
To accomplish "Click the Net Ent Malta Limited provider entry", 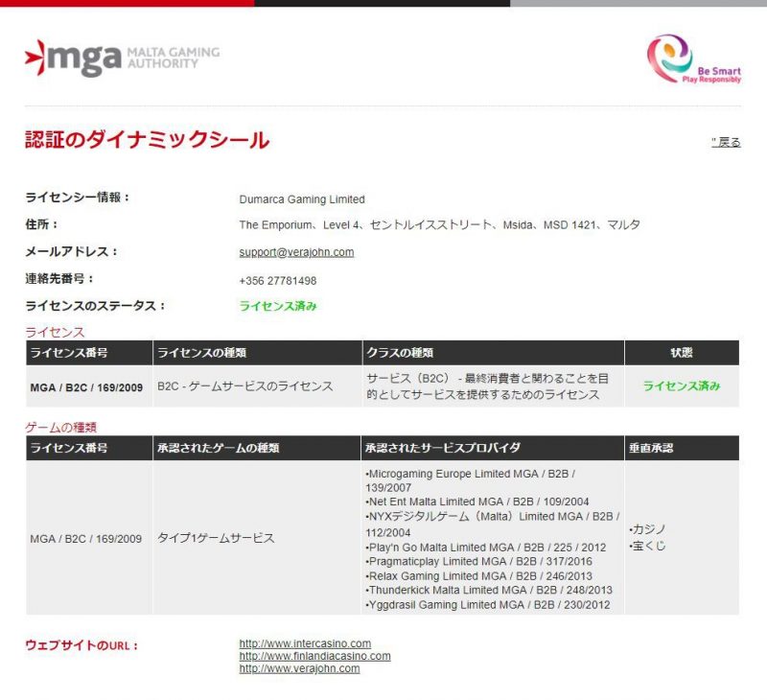I will [476, 502].
